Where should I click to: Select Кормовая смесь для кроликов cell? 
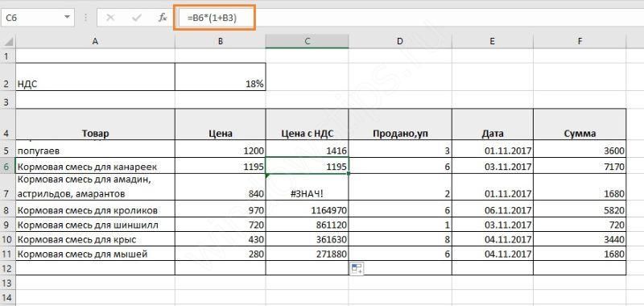[95, 209]
